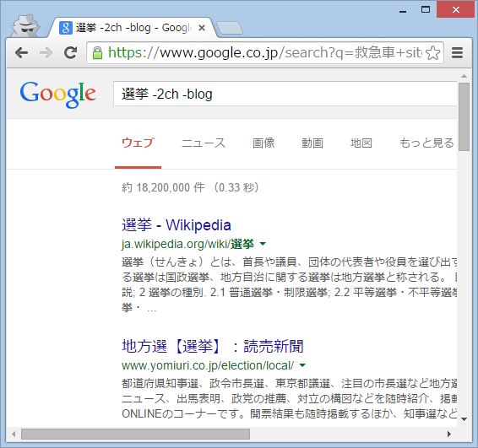Bookmark this page with the star icon

[433, 53]
